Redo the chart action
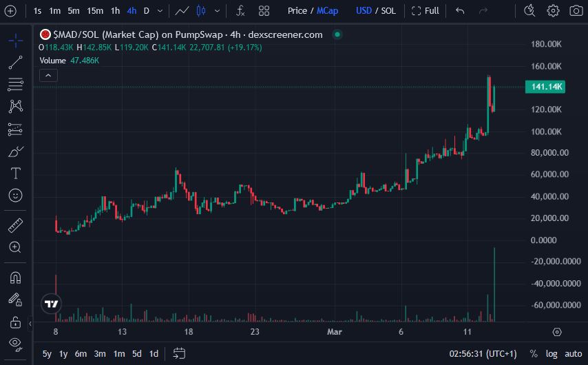The height and width of the screenshot is (365, 588). [483, 11]
